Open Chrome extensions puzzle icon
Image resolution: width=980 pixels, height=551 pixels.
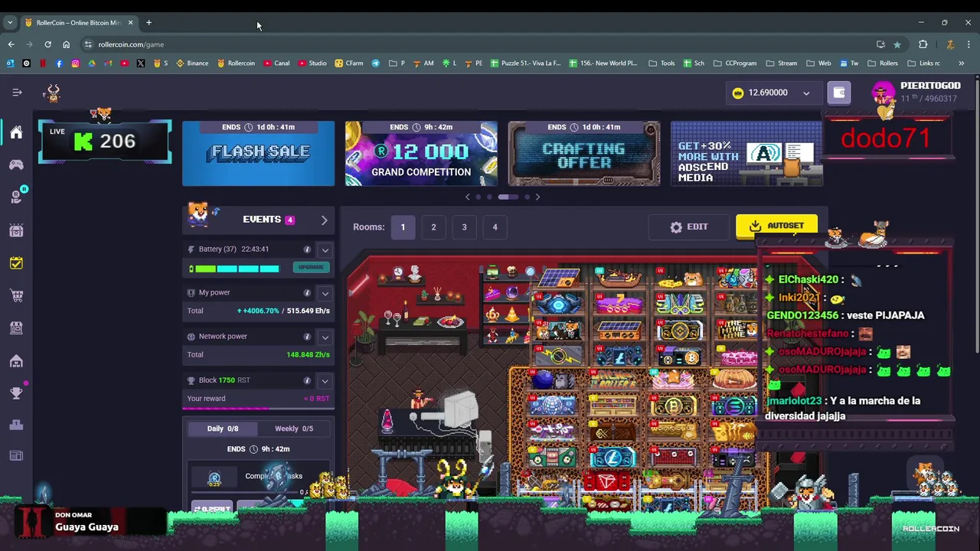click(923, 44)
